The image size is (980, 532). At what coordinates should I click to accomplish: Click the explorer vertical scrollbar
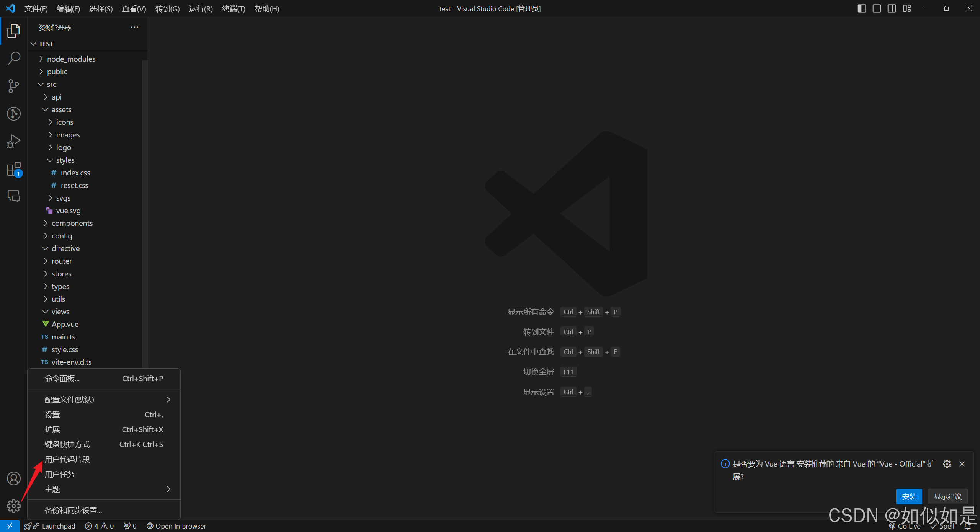[x=145, y=211]
